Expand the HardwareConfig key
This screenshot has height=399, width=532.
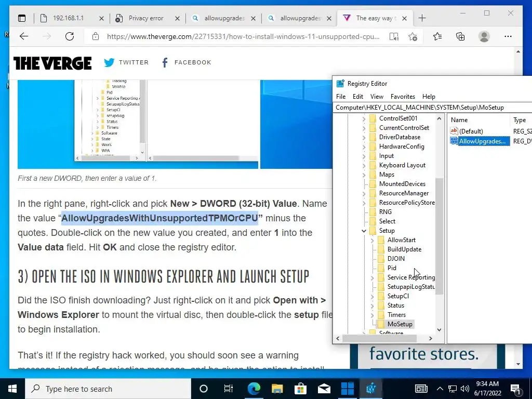coord(364,147)
